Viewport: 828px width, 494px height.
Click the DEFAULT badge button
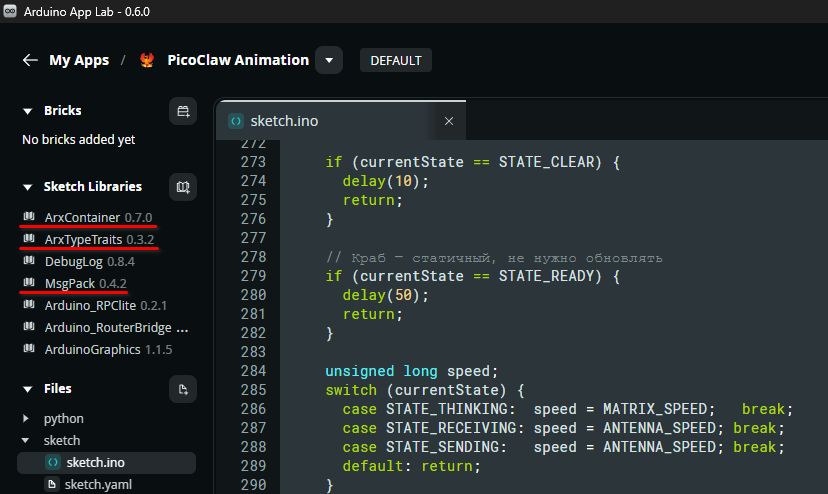396,61
